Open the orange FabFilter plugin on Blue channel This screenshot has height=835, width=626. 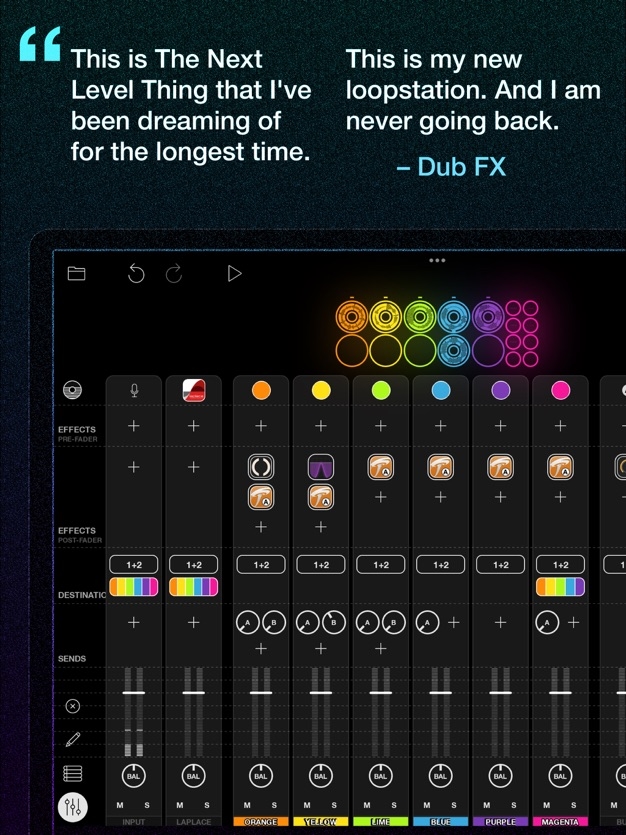pyautogui.click(x=441, y=467)
